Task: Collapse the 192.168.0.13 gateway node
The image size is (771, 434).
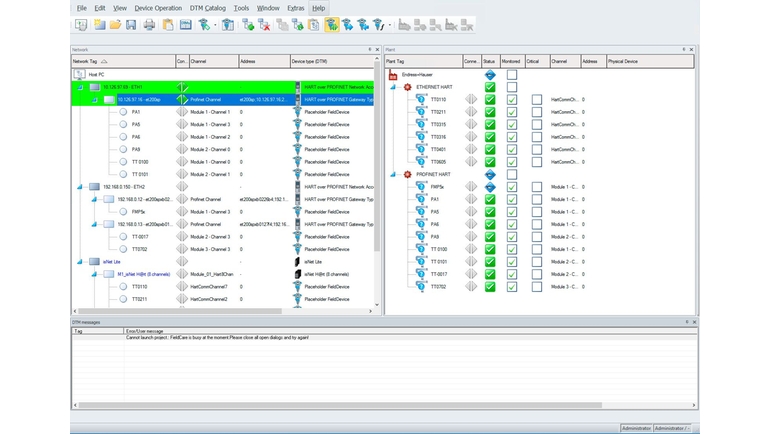Action: [x=94, y=225]
